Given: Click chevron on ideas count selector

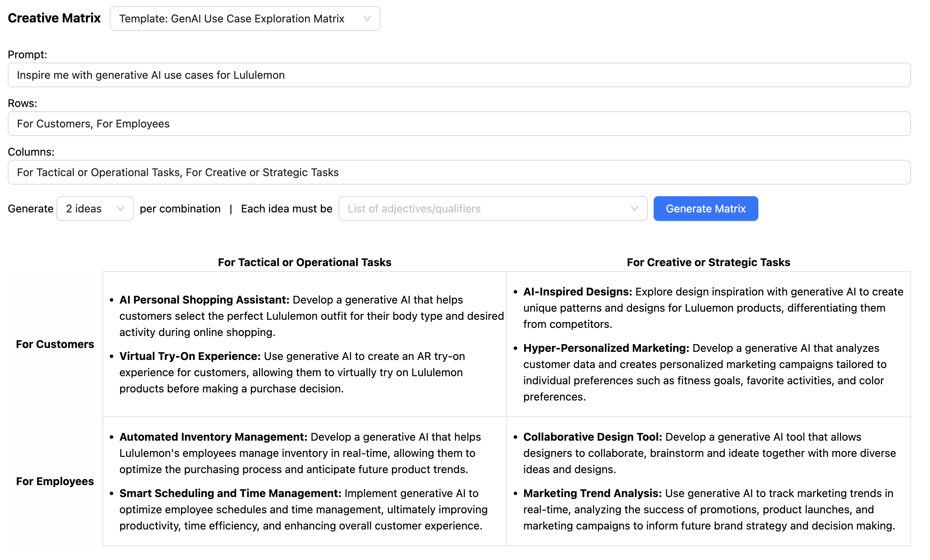Looking at the screenshot, I should (121, 209).
